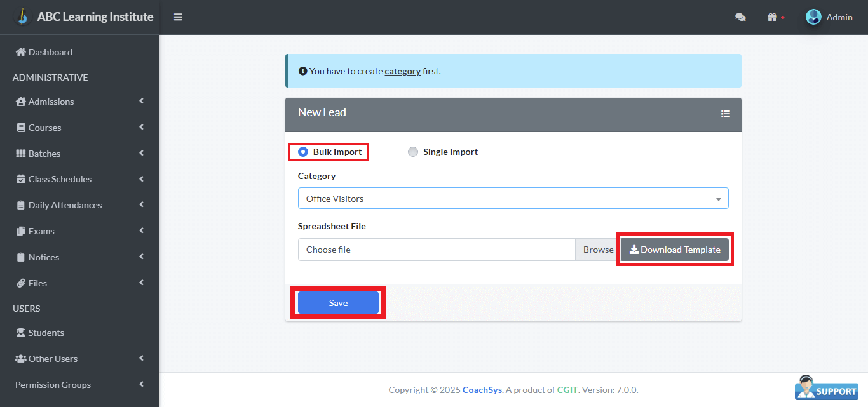Click the Exams icon in the sidebar

click(21, 230)
